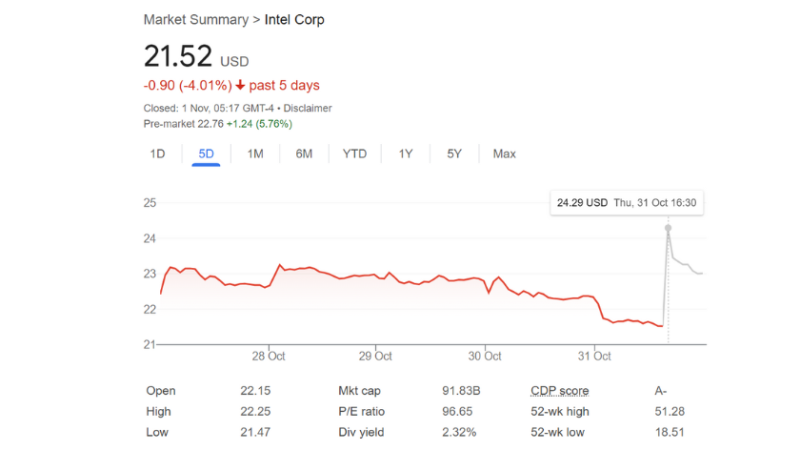The width and height of the screenshot is (800, 450).
Task: Click the 28 Oct date label
Action: click(269, 356)
